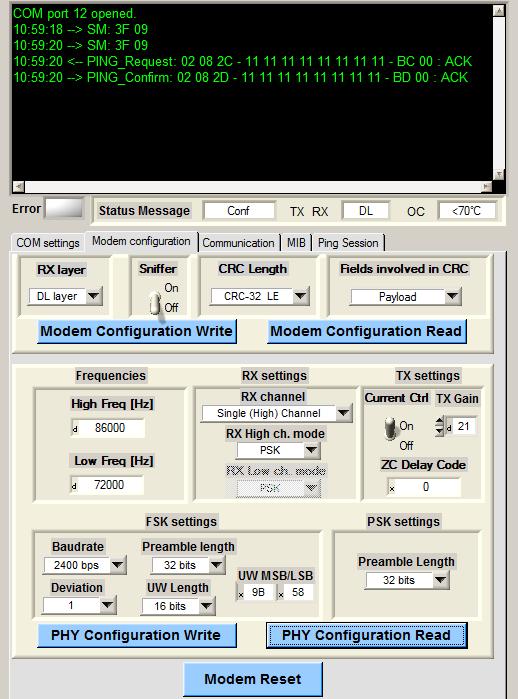Image resolution: width=518 pixels, height=699 pixels.
Task: Open the RX channel dropdown
Action: (277, 413)
